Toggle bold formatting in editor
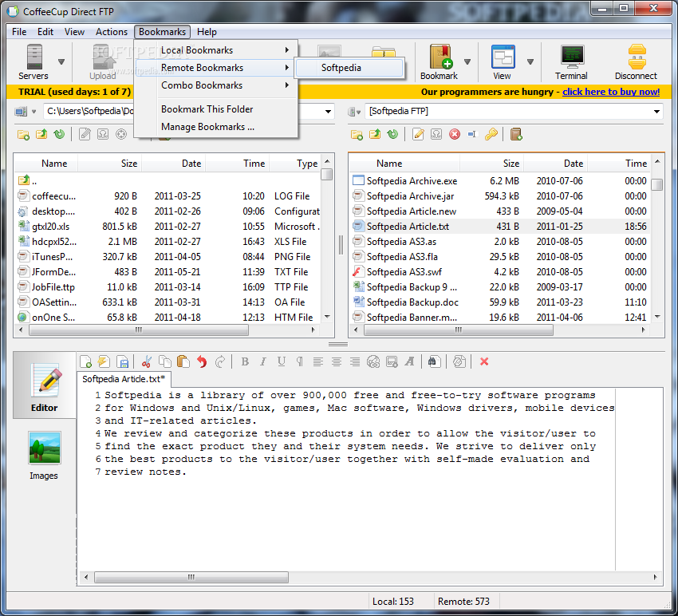 tap(245, 361)
